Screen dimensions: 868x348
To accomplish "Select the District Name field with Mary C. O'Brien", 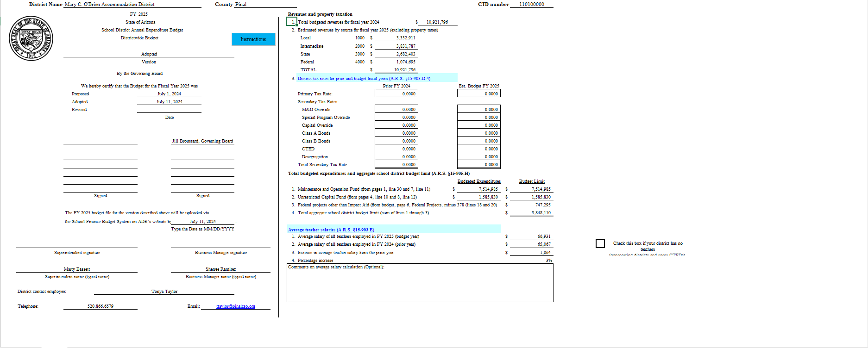I will click(x=132, y=4).
